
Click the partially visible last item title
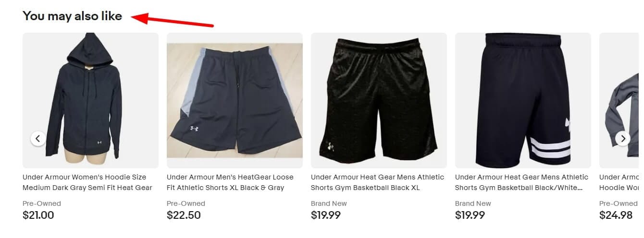coord(621,182)
